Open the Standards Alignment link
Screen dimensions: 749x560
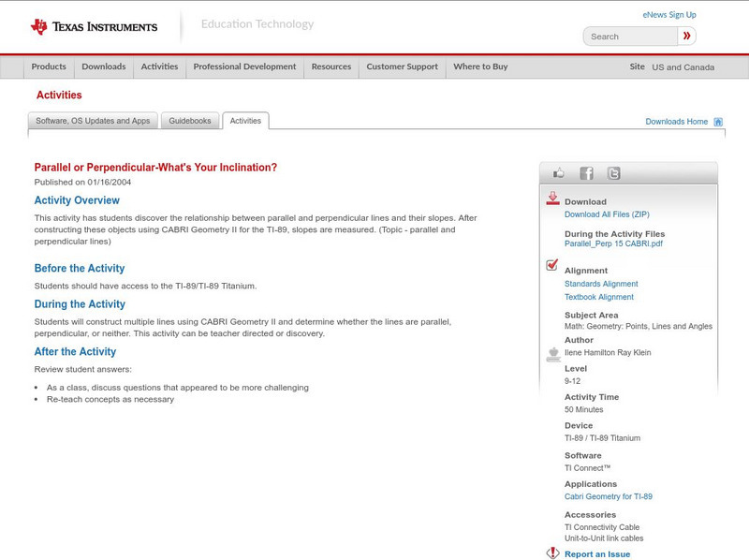click(601, 284)
